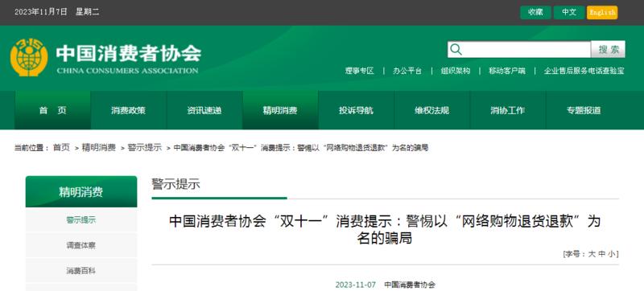Switch language to English

(602, 12)
